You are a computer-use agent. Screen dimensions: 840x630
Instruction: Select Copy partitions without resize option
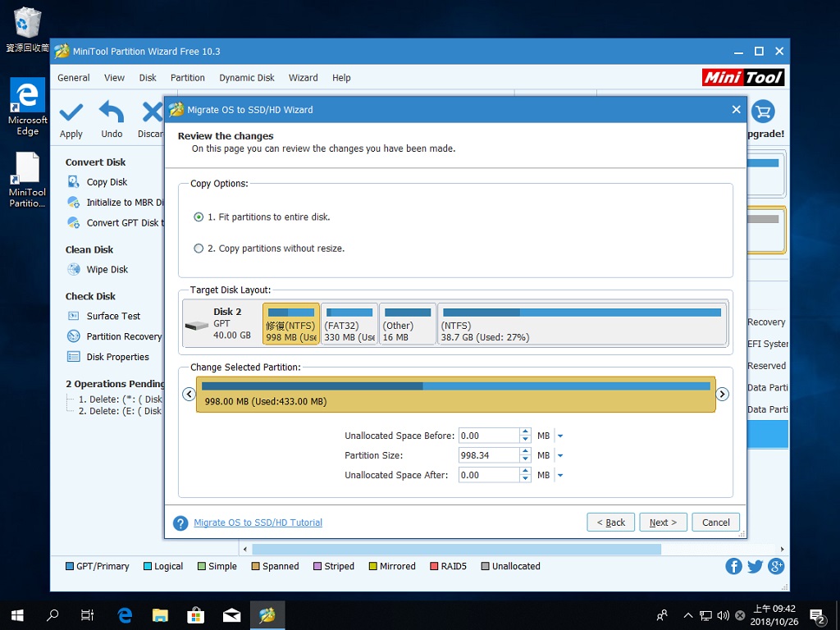tap(199, 249)
